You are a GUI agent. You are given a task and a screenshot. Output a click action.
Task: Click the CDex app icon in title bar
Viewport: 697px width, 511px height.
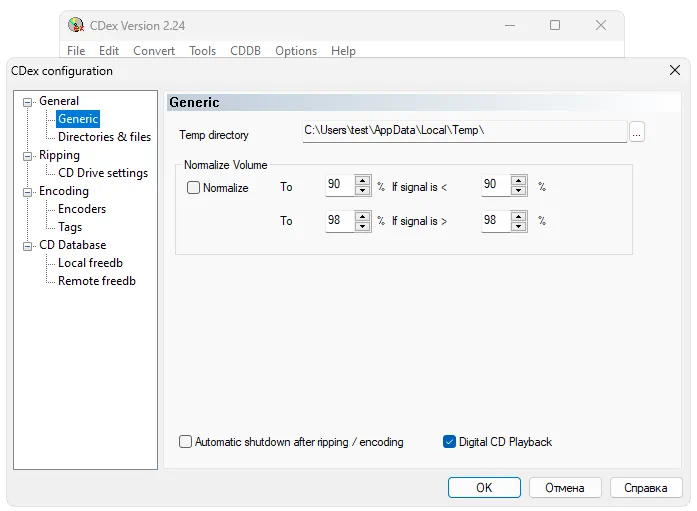click(76, 25)
